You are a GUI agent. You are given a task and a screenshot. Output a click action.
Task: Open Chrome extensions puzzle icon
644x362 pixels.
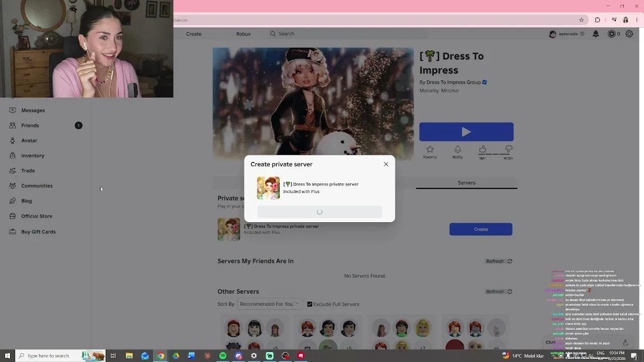pyautogui.click(x=598, y=20)
